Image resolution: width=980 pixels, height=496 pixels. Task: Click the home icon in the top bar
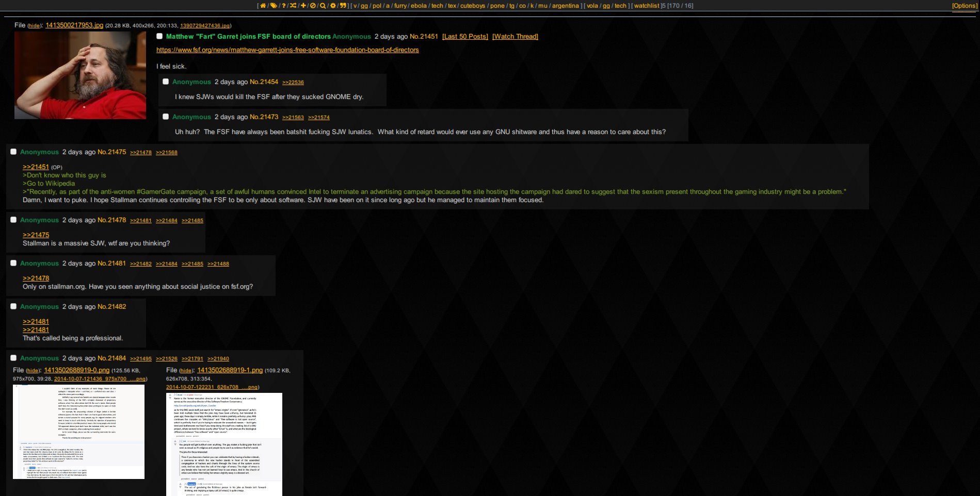[x=263, y=5]
